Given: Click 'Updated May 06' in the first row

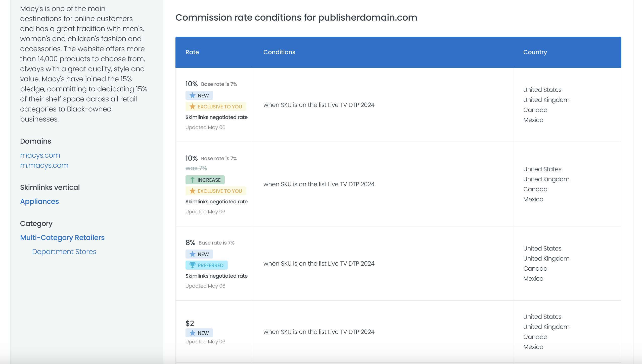Looking at the screenshot, I should 205,127.
